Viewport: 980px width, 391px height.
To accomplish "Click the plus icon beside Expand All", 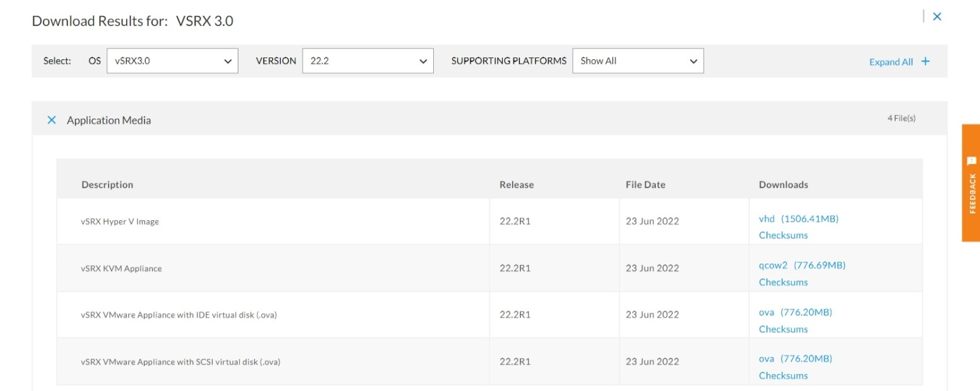I will 925,61.
